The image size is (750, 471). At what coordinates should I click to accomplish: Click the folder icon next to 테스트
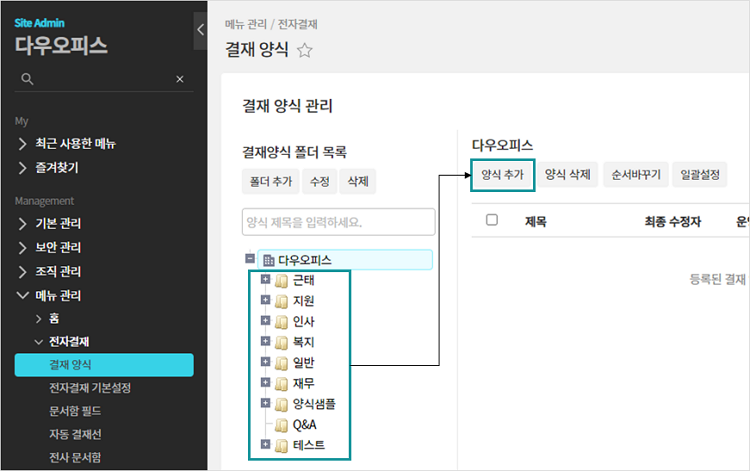tap(282, 445)
